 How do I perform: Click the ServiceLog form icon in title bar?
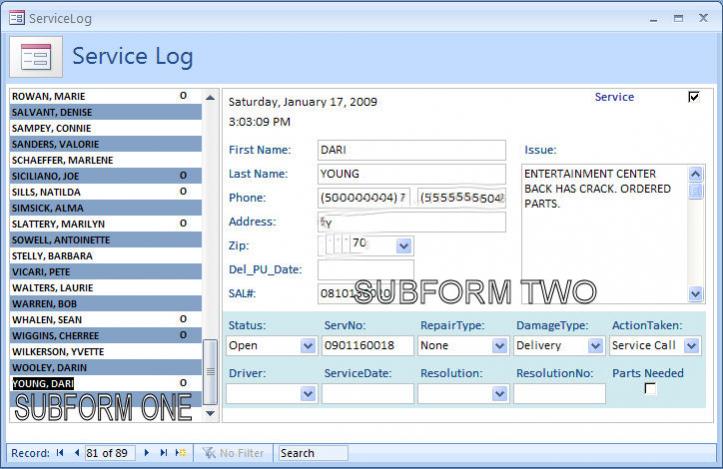coord(17,18)
